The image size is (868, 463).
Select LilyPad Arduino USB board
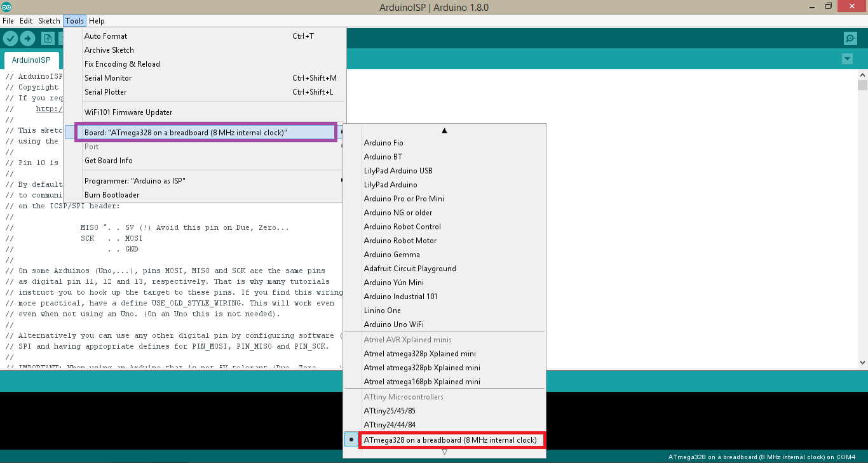pyautogui.click(x=444, y=171)
